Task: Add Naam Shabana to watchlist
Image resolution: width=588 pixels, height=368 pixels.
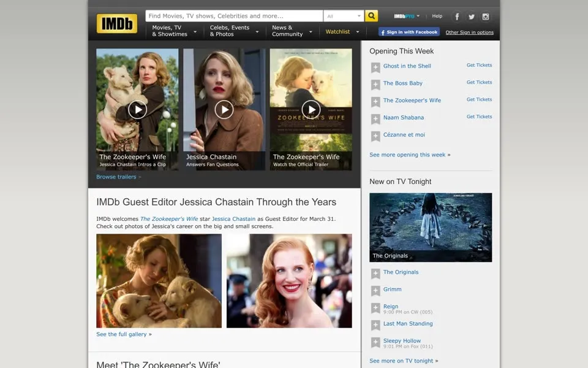Action: pyautogui.click(x=375, y=119)
